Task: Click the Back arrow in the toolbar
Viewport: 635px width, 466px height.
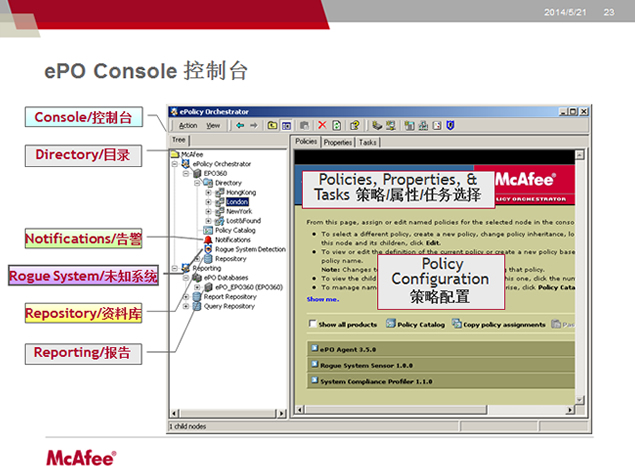Action: pos(240,126)
